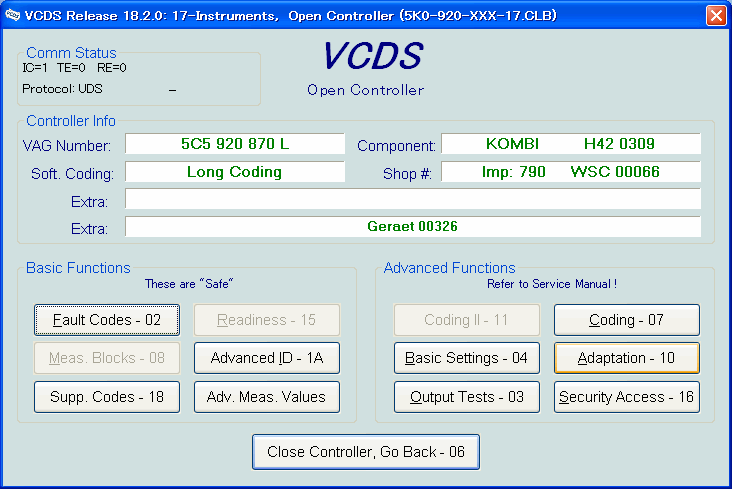The image size is (732, 489).
Task: Click Supp. Codes - 18 button
Action: (x=107, y=397)
